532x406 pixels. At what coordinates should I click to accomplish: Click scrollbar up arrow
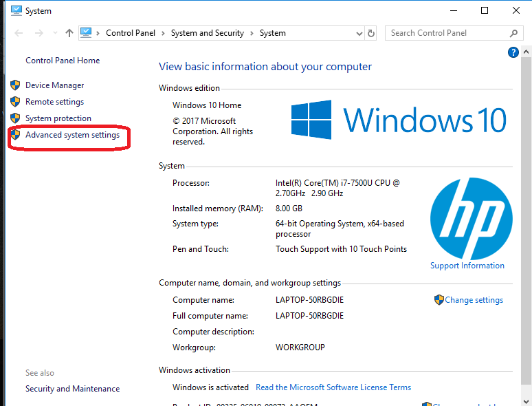pyautogui.click(x=526, y=52)
